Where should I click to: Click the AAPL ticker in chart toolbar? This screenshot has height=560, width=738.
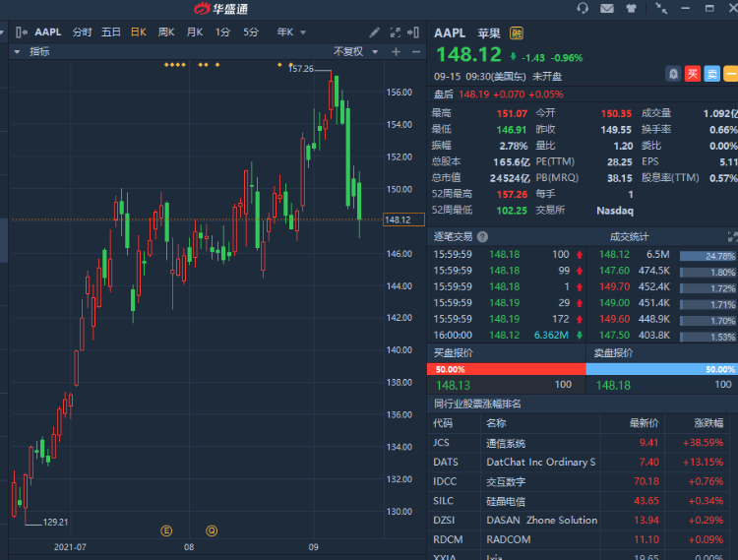click(48, 32)
